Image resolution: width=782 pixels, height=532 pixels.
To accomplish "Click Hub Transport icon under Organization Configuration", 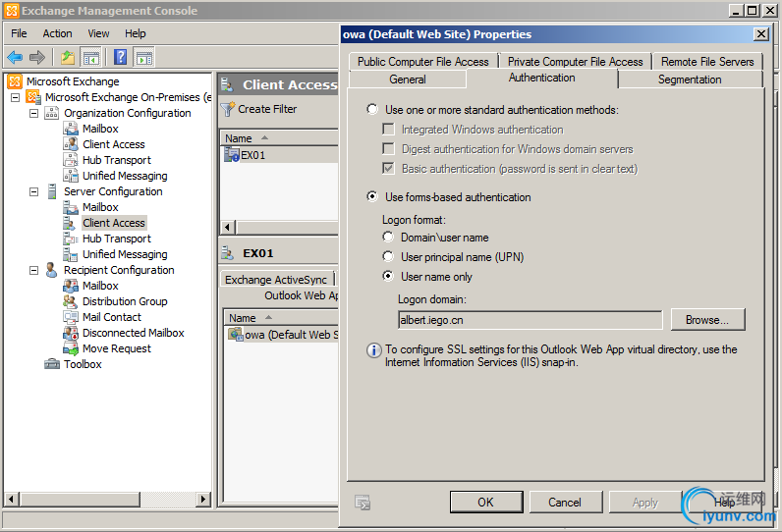I will coord(71,160).
